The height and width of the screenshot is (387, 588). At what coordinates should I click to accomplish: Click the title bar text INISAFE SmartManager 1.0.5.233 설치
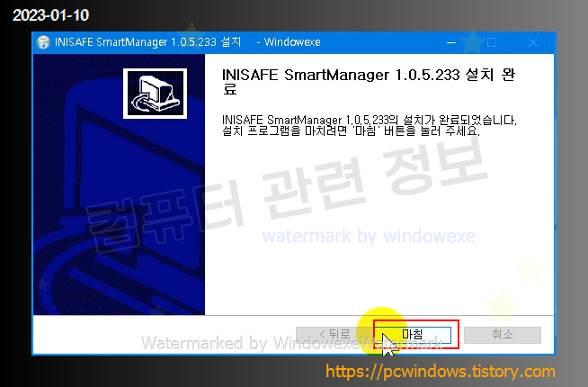click(x=147, y=42)
